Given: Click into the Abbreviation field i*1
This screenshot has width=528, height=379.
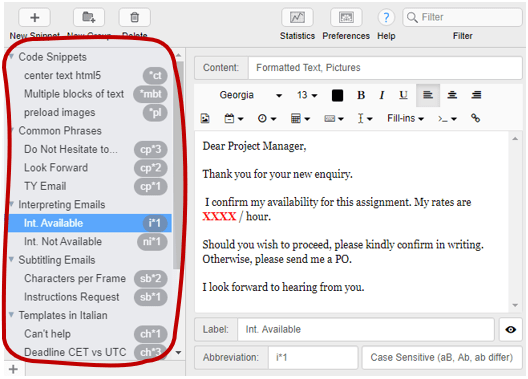Looking at the screenshot, I should 313,357.
